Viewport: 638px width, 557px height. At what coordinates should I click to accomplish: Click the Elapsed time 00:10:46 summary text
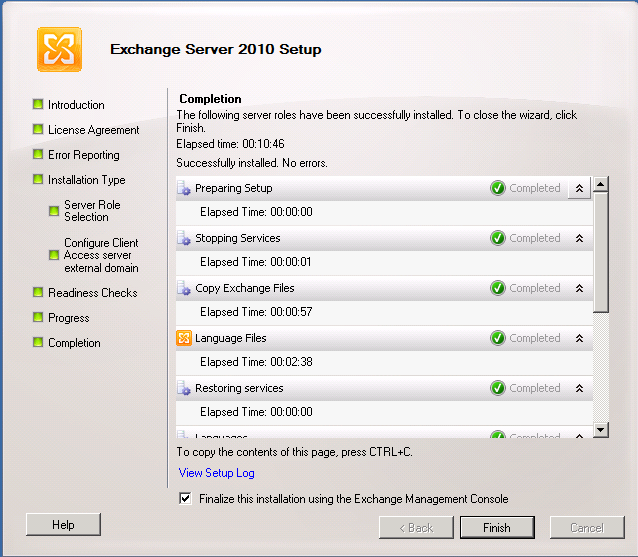click(x=230, y=144)
